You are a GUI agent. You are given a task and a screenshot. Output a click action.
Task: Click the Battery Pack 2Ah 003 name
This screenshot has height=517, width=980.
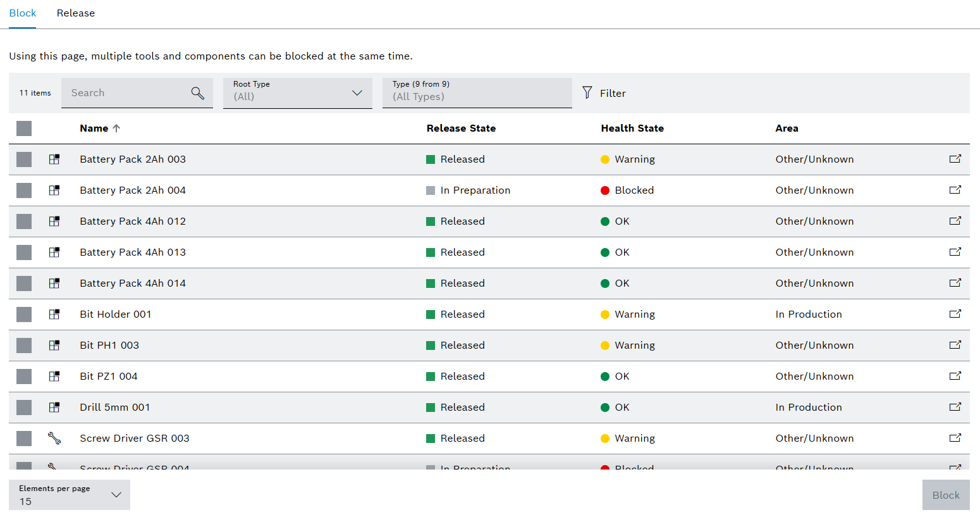click(133, 159)
